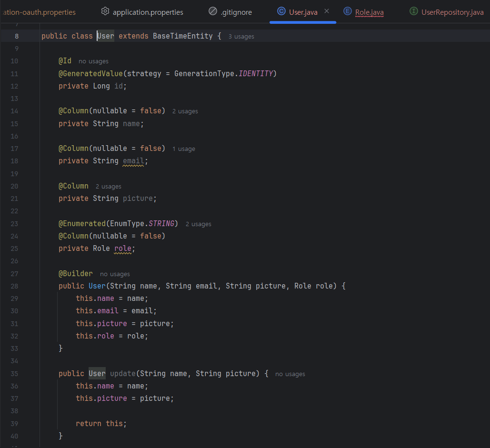The image size is (490, 448).
Task: Click the interface icon on UserRepository.java tab
Action: [x=413, y=11]
